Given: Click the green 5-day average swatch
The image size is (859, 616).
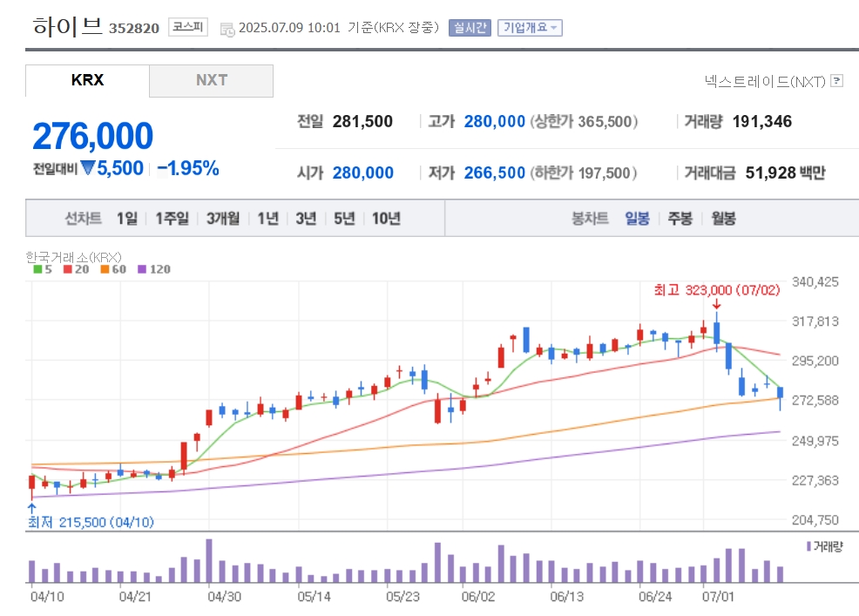Looking at the screenshot, I should pyautogui.click(x=37, y=269).
